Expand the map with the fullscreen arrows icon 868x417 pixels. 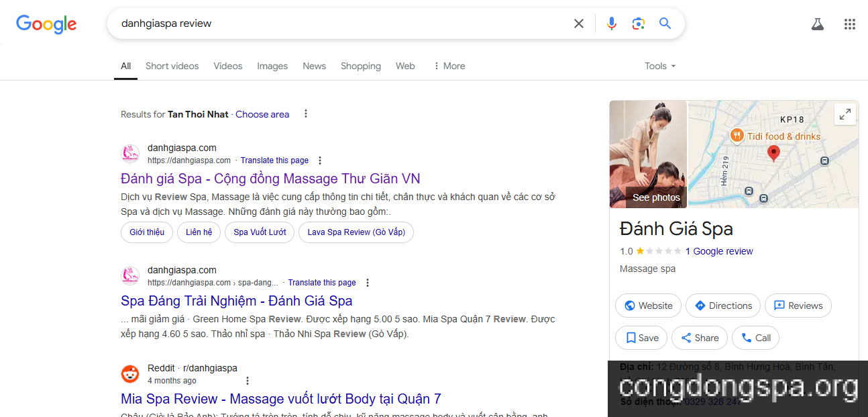coord(845,114)
